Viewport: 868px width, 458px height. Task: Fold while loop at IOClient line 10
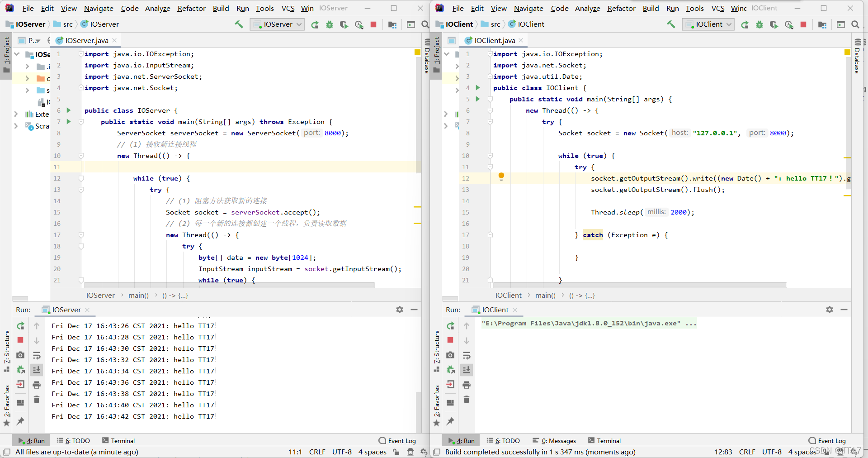pyautogui.click(x=490, y=156)
